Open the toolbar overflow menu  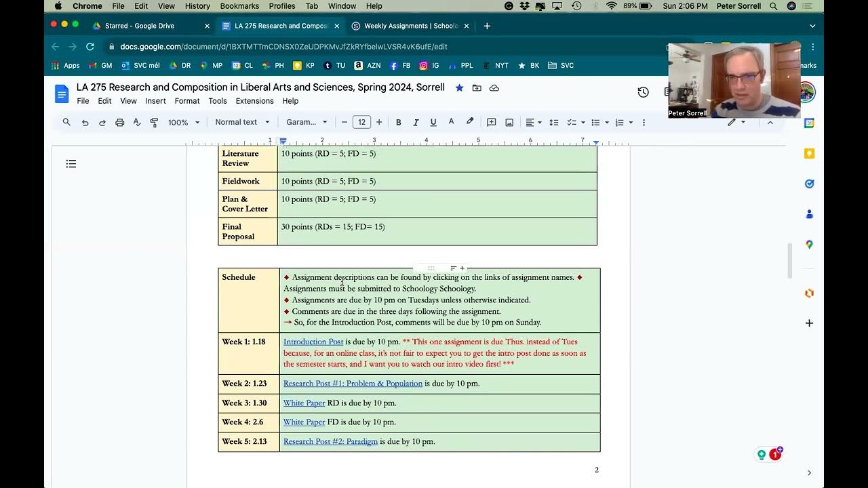[644, 123]
